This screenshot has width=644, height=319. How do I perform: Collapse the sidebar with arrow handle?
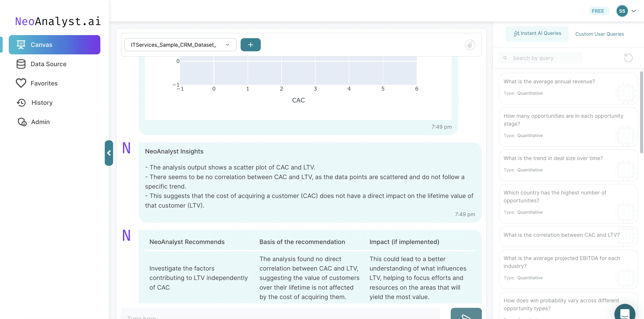[109, 153]
